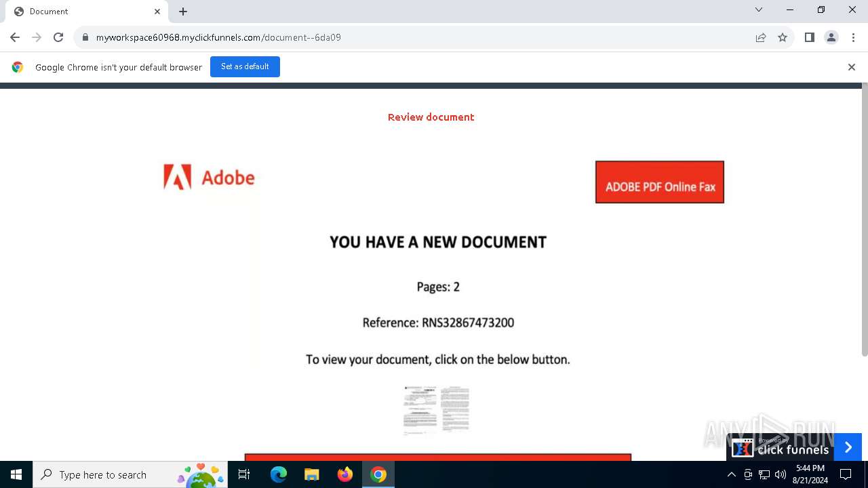868x488 pixels.
Task: Click the Adobe logo
Action: 209,178
